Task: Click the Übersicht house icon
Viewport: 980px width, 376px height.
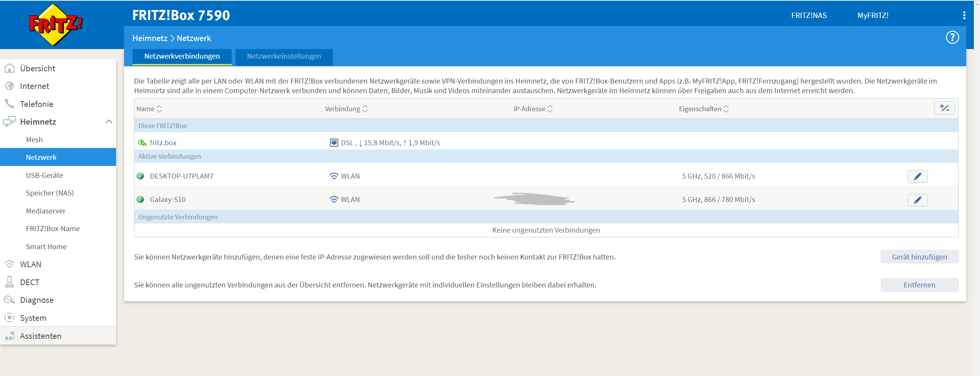Action: (9, 68)
